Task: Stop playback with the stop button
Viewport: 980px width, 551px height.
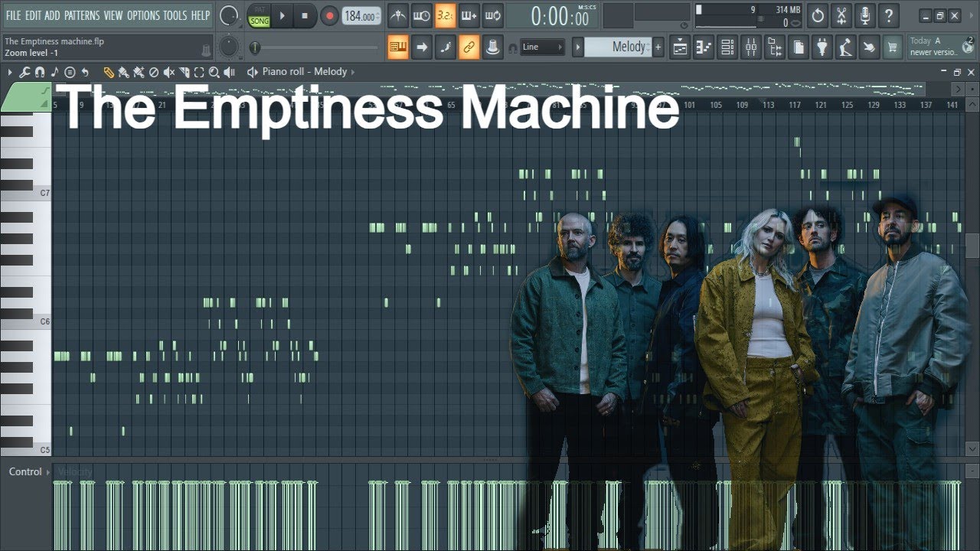Action: [305, 15]
